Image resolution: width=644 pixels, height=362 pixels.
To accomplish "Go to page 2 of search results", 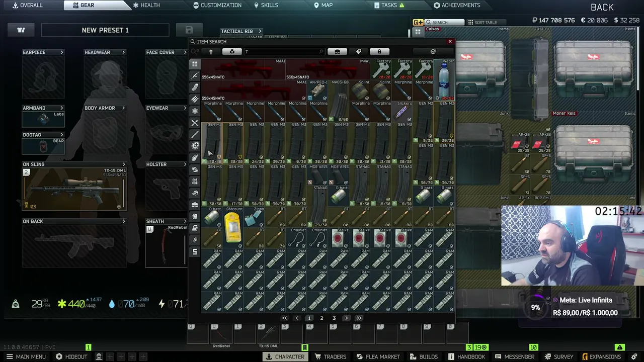I will click(x=321, y=318).
